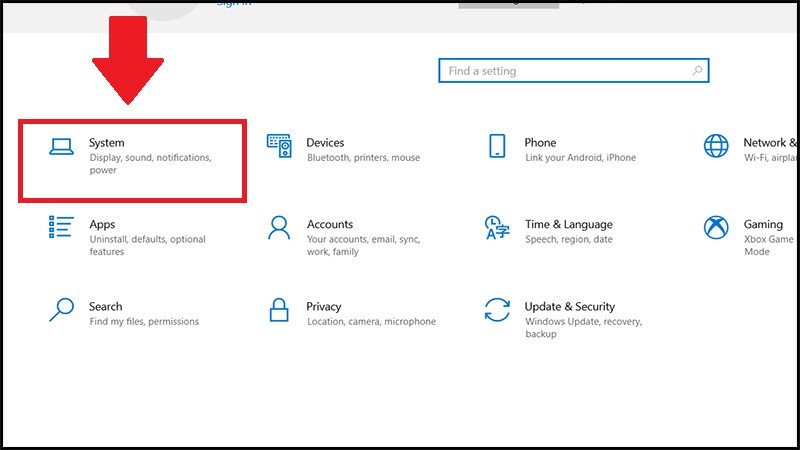Click the Phone handset icon
The width and height of the screenshot is (800, 450).
point(497,146)
